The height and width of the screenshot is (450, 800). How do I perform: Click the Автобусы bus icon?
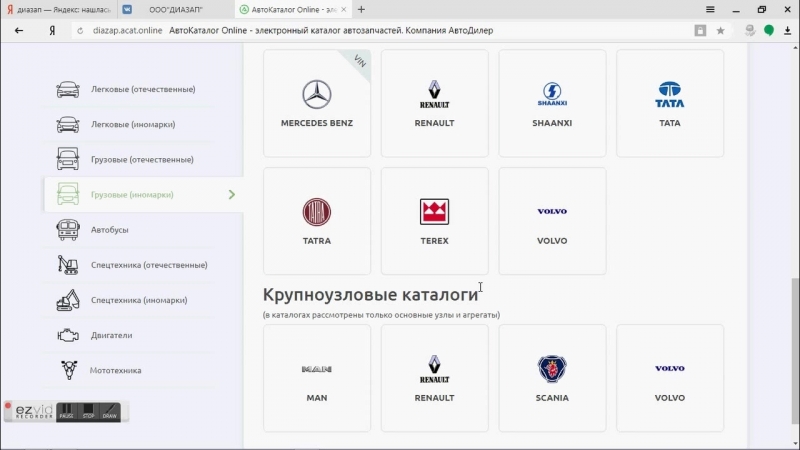tap(68, 230)
